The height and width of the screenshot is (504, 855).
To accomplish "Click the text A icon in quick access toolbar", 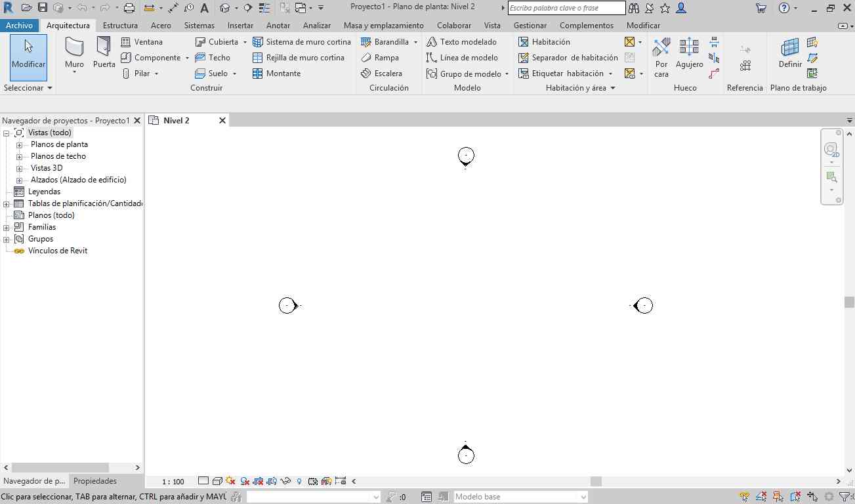I will click(x=205, y=8).
